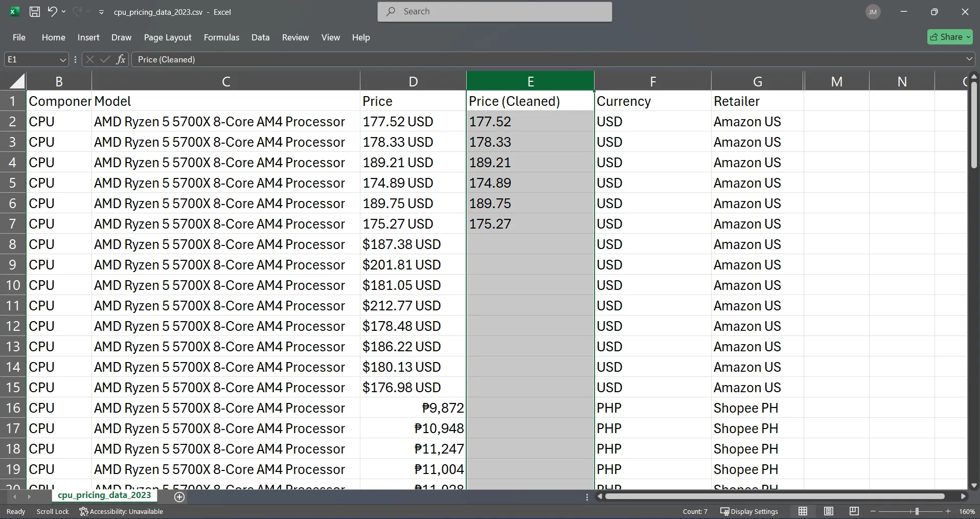Switch to Page Break Preview view

854,511
